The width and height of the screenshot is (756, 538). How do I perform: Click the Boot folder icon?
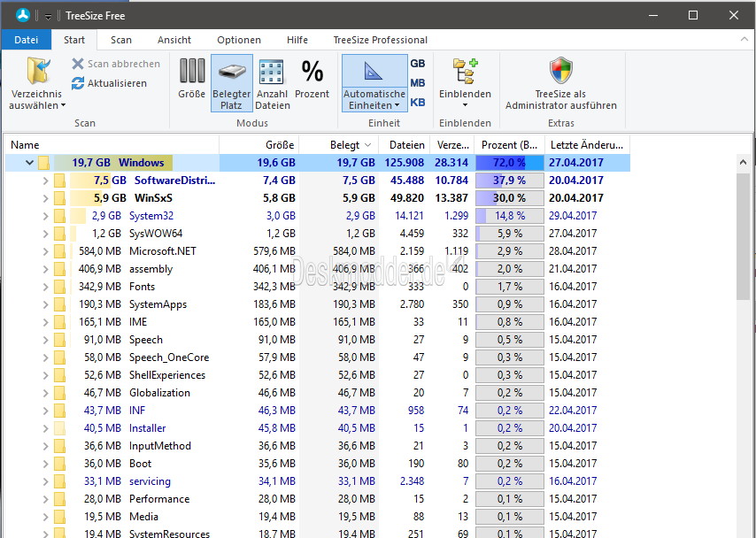(59, 464)
